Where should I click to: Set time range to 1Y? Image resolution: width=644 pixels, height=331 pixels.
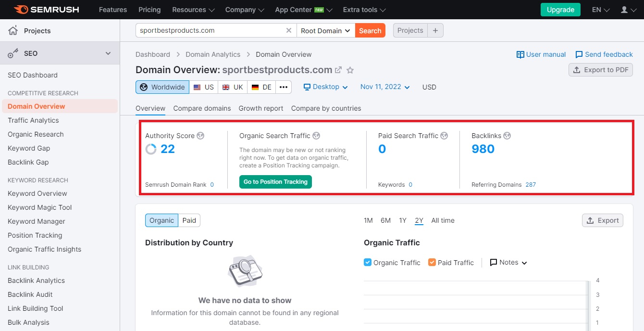403,220
